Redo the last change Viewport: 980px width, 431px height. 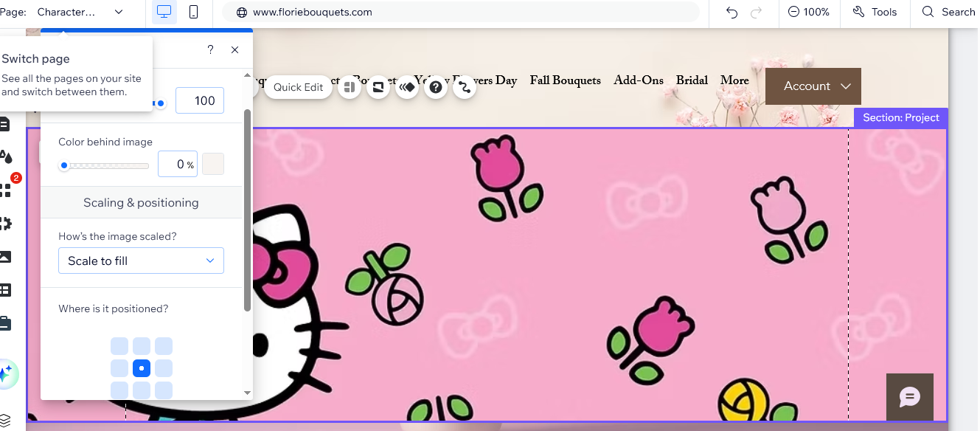(x=756, y=12)
